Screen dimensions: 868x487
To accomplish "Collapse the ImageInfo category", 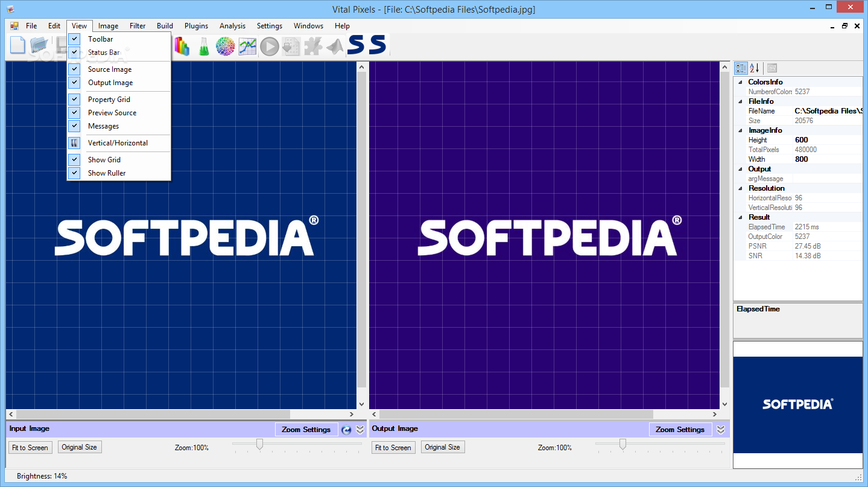I will pyautogui.click(x=740, y=130).
